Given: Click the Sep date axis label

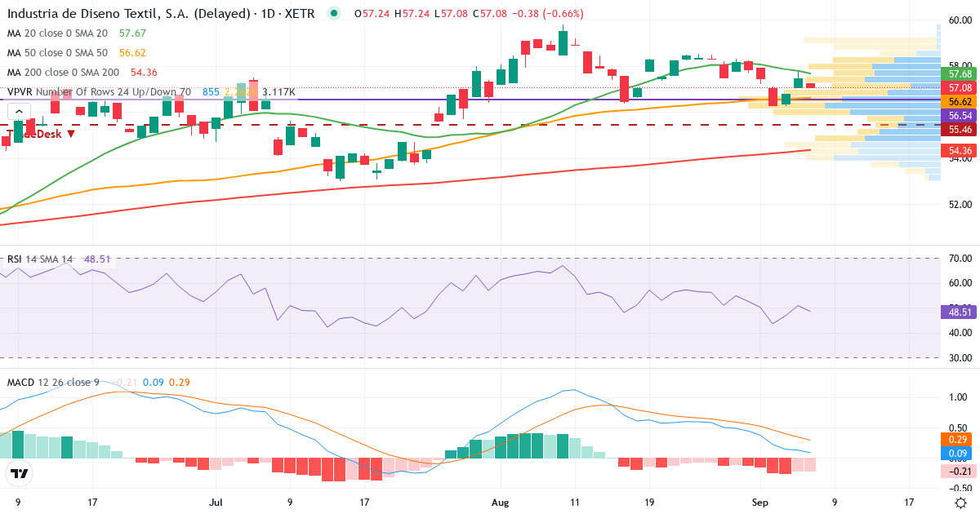Looking at the screenshot, I should coord(760,503).
